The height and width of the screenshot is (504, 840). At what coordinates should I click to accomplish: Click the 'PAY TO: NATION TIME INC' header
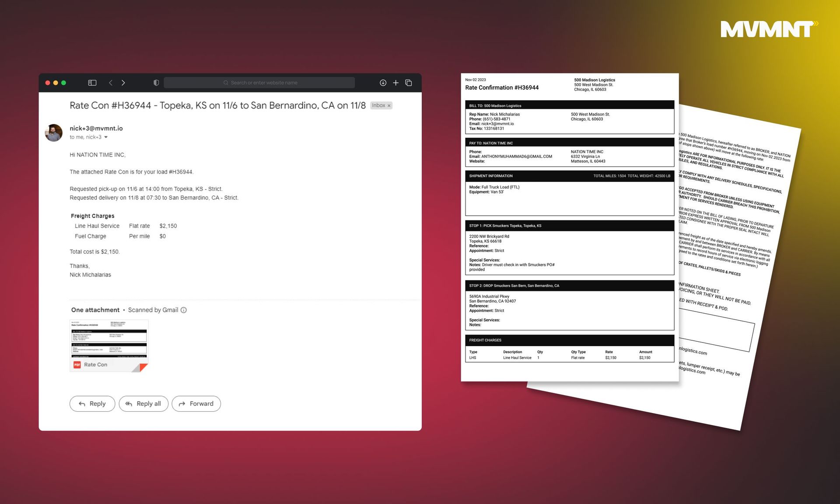(570, 143)
